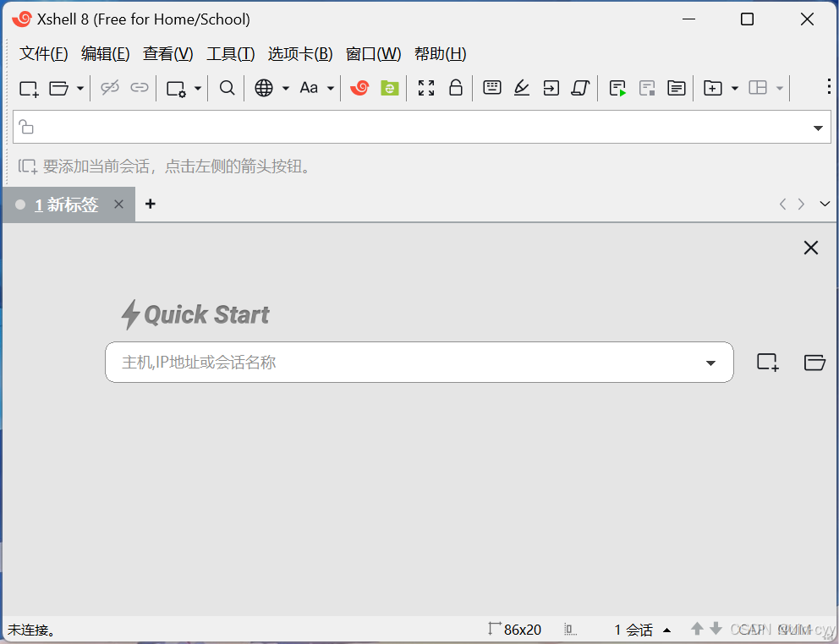Expand the tab list chevron dropdown
The width and height of the screenshot is (839, 644).
tap(825, 204)
